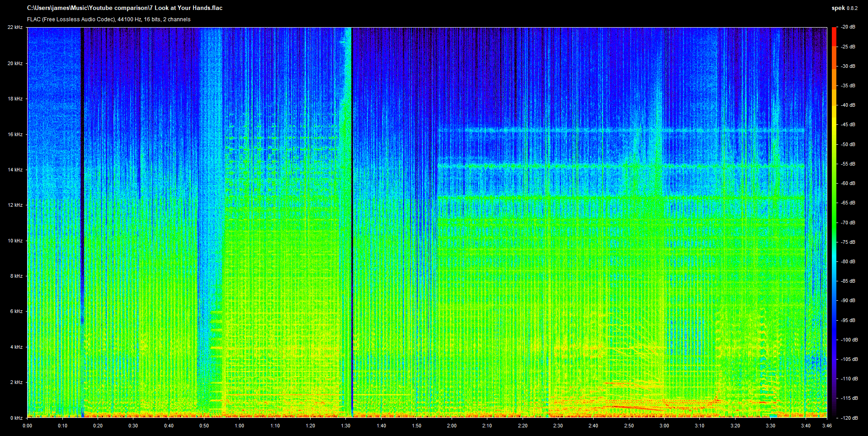Select the 16 kHz frequency axis label
Image resolution: width=868 pixels, height=436 pixels.
click(15, 134)
